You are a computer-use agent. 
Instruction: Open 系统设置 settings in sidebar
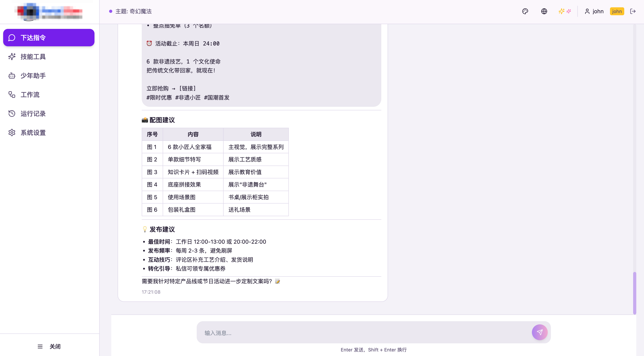pos(33,133)
